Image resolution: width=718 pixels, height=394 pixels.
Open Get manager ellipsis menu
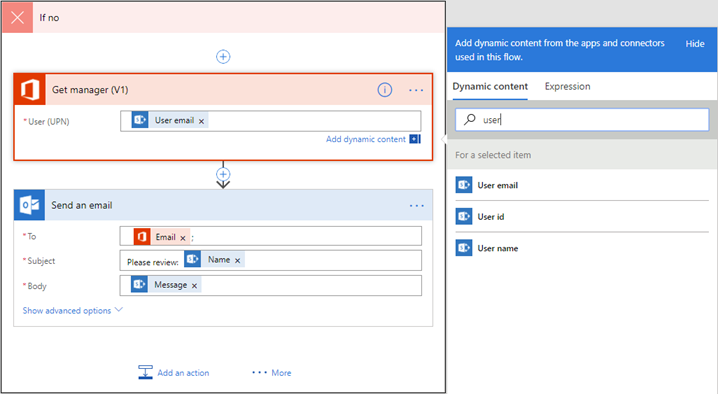[416, 90]
